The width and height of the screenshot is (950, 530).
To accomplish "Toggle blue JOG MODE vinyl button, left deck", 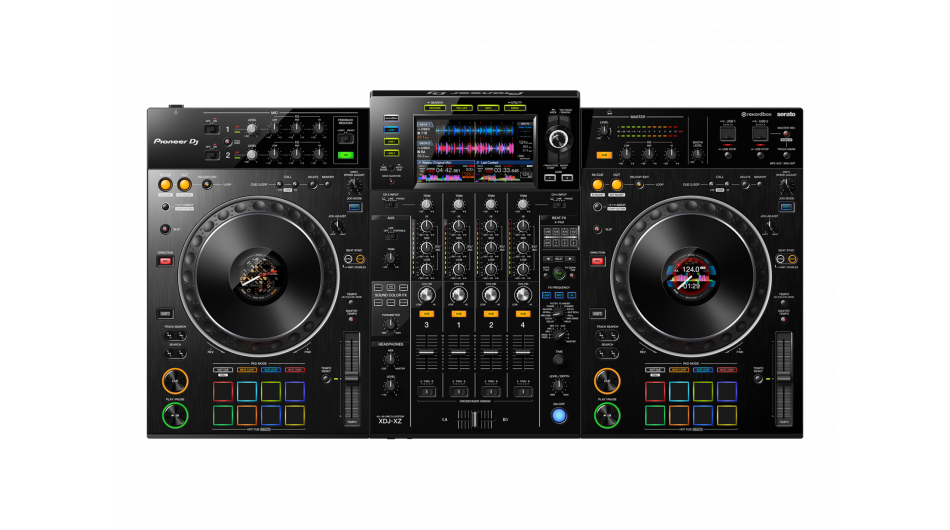I will pos(354,207).
